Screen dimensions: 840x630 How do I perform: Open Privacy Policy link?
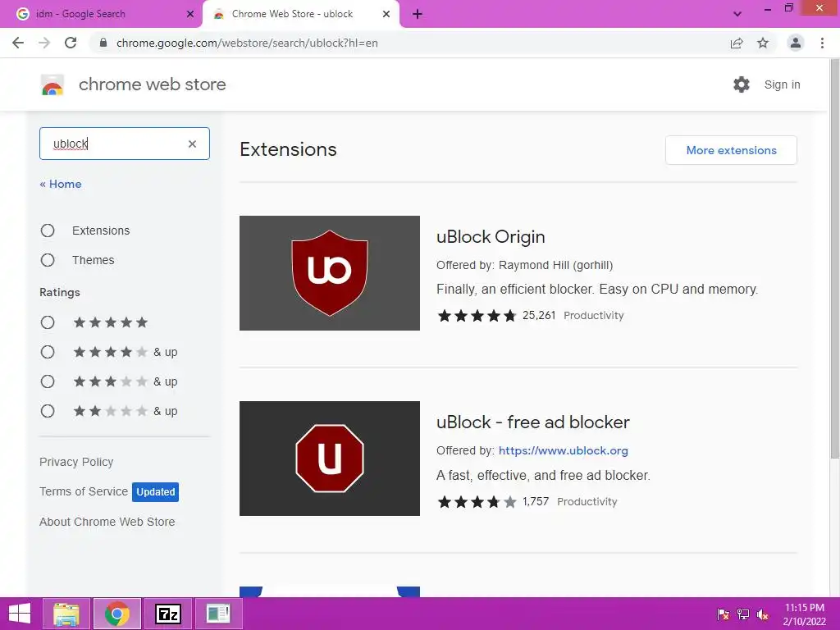tap(76, 462)
